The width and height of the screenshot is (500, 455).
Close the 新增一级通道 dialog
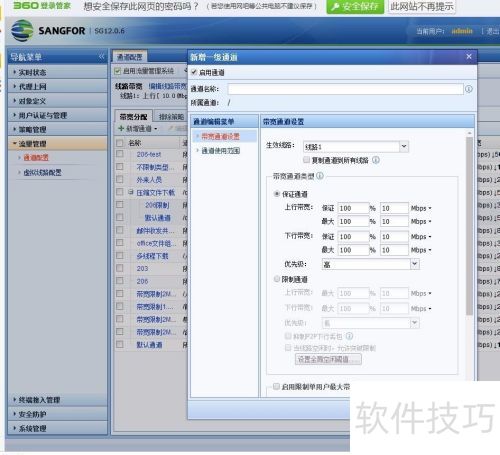click(469, 57)
